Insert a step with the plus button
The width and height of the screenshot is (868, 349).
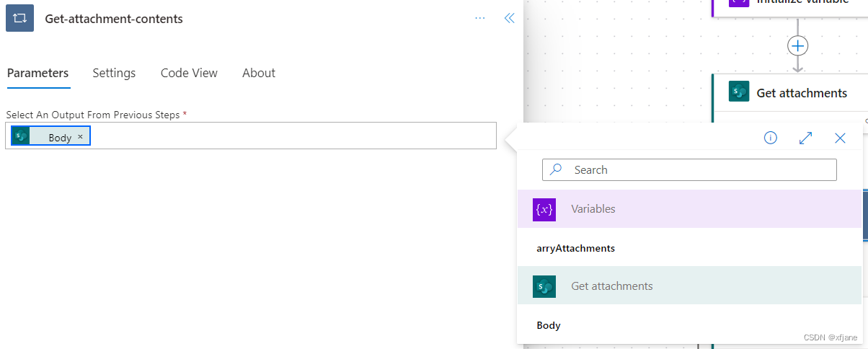[x=797, y=45]
